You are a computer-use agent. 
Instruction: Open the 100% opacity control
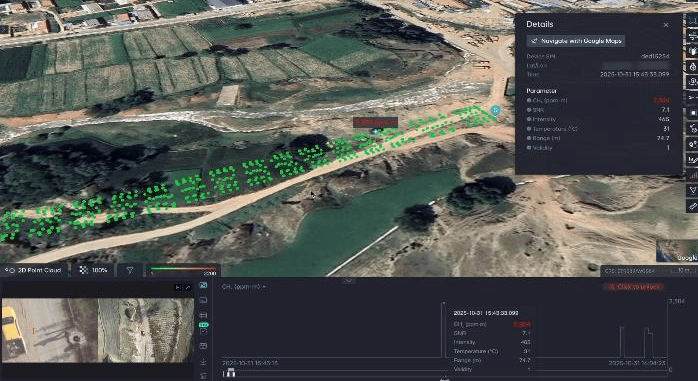[x=93, y=270]
